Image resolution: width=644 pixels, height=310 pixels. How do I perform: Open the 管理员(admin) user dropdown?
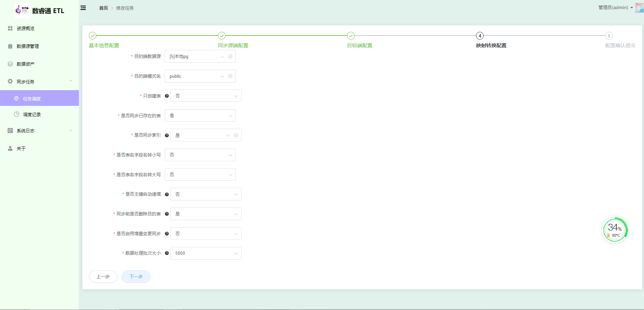click(x=615, y=7)
